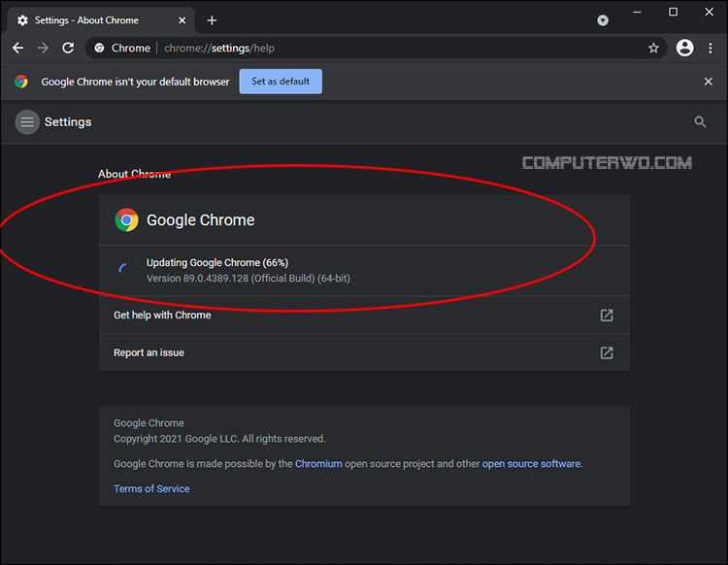Open the Terms of Service link

point(151,489)
